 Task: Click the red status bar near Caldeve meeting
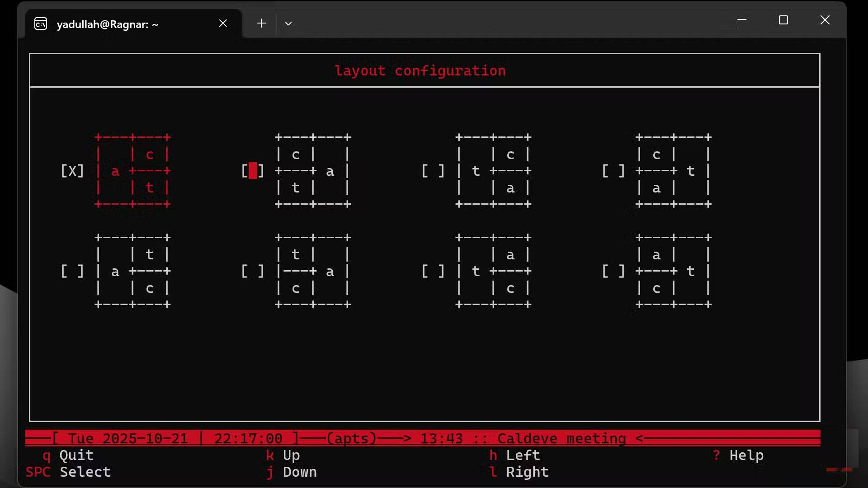[x=561, y=438]
